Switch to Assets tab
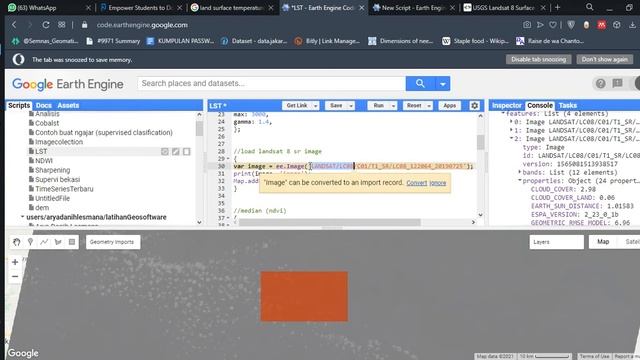 click(68, 105)
